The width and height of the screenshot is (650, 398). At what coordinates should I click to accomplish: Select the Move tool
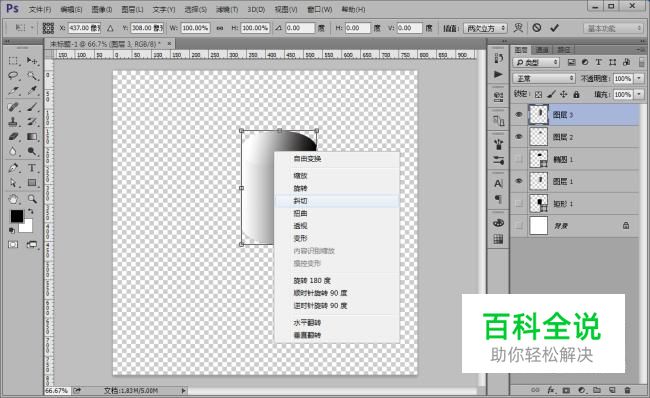tap(32, 61)
